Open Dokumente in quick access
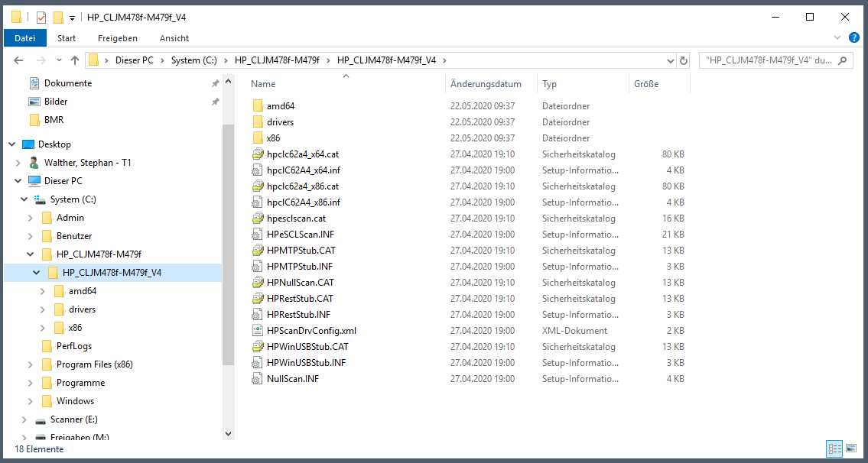This screenshot has height=463, width=868. (68, 83)
